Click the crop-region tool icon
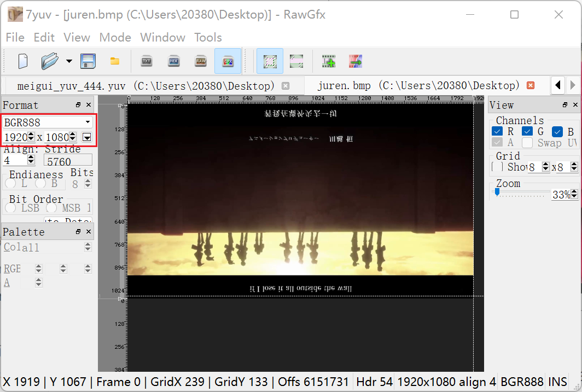This screenshot has height=392, width=582. (296, 61)
